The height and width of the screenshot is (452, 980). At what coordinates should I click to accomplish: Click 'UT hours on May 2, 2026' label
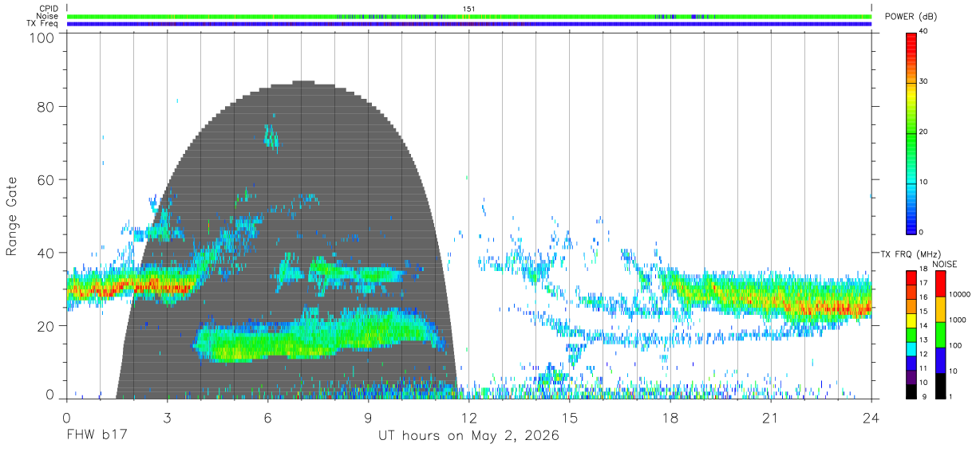(468, 437)
